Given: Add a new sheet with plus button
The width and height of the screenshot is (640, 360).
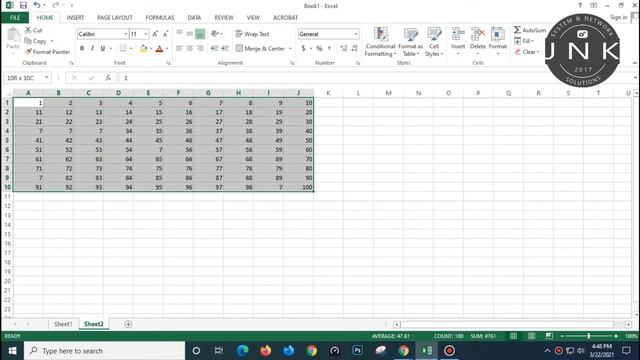Looking at the screenshot, I should (128, 324).
